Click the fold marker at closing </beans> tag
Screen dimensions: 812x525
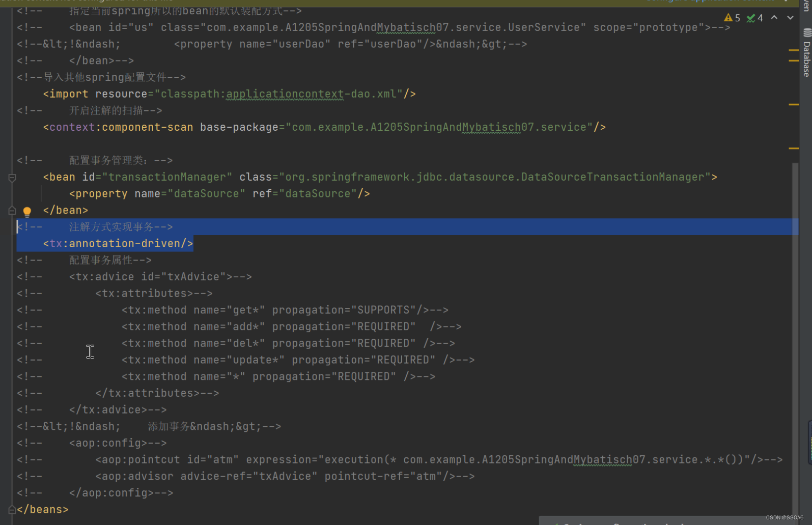12,509
